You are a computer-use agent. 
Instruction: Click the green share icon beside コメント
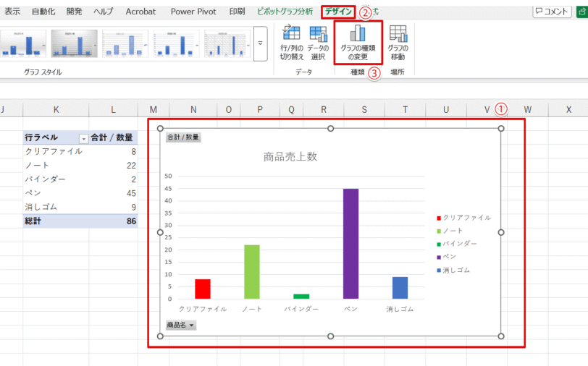coord(581,12)
